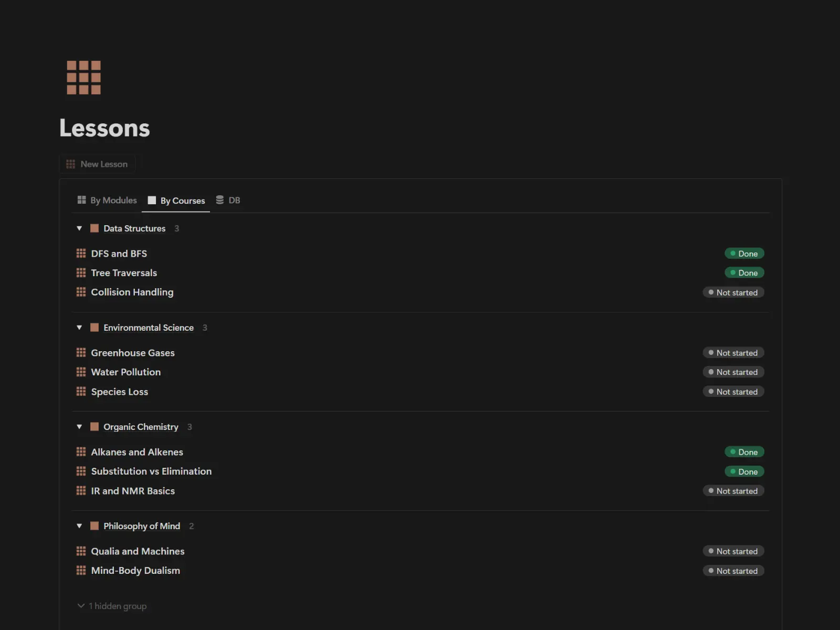Click the Data Structures course square icon
840x630 pixels.
click(94, 228)
